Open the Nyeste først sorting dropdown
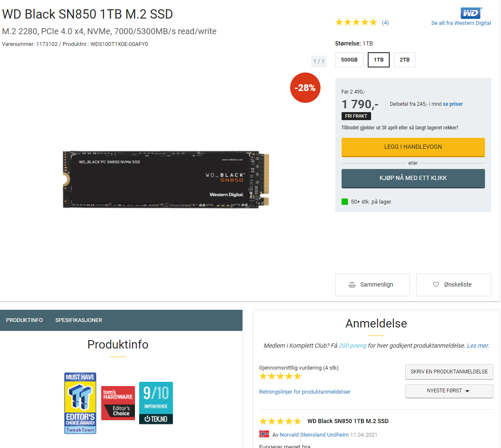The height and width of the screenshot is (448, 501). 449,391
